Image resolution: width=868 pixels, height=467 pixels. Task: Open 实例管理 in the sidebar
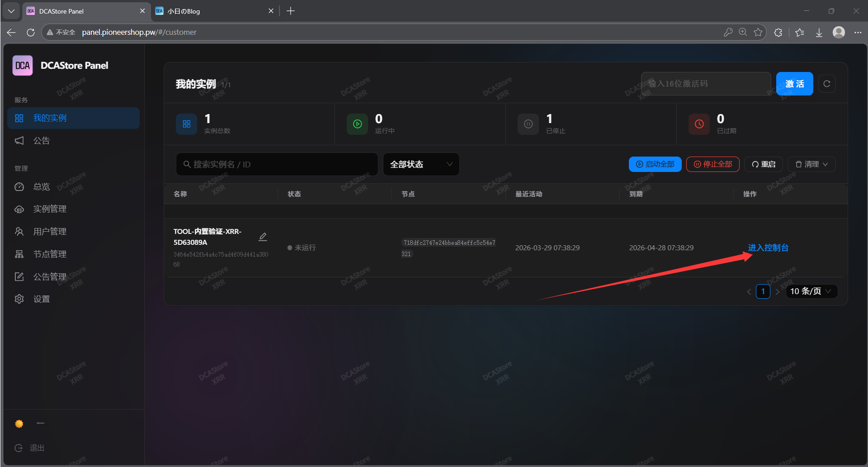tap(50, 209)
